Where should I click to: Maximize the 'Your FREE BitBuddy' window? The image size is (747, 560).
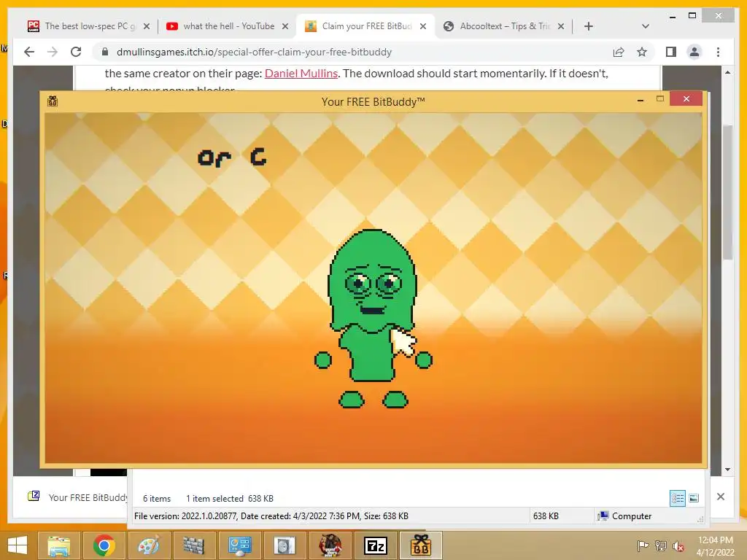coord(659,99)
